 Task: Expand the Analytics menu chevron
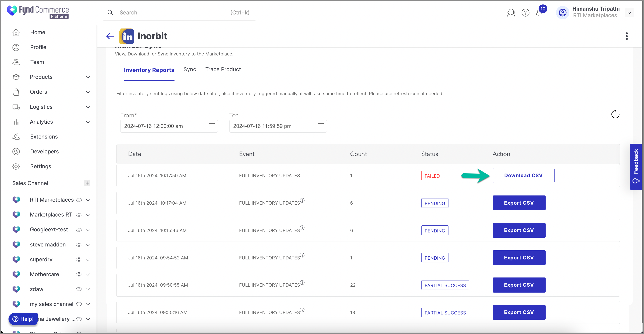pos(88,122)
